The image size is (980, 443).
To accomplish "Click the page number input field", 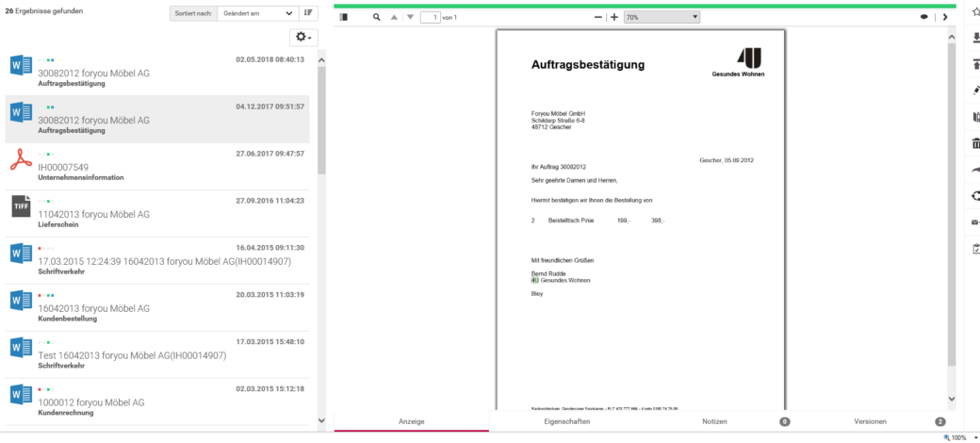I will point(430,18).
